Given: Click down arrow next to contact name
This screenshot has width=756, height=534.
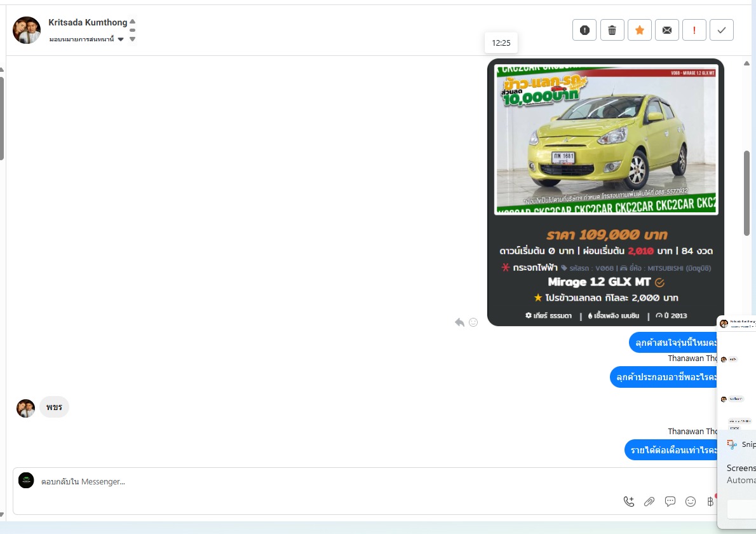Looking at the screenshot, I should [x=133, y=39].
